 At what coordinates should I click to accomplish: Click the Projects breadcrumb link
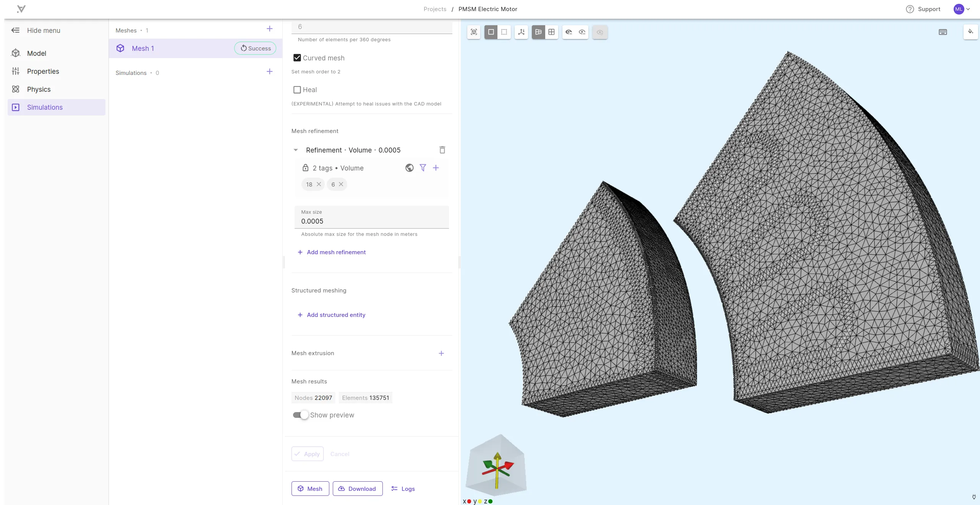coord(435,9)
